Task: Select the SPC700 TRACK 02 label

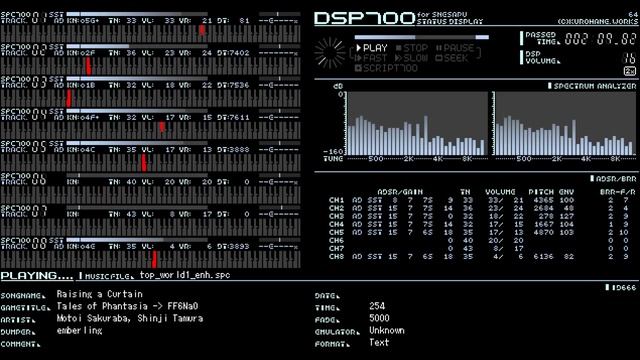Action: 24,50
